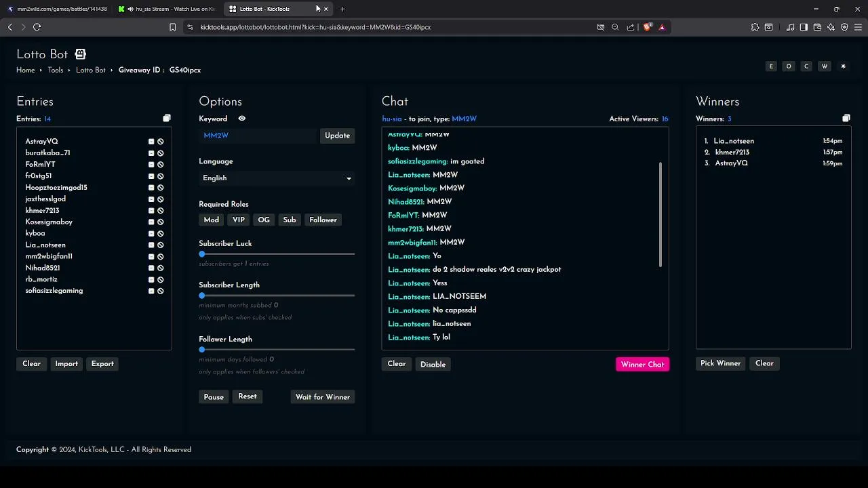Image resolution: width=868 pixels, height=488 pixels.
Task: Open the browser hamburger menu
Action: tap(858, 27)
